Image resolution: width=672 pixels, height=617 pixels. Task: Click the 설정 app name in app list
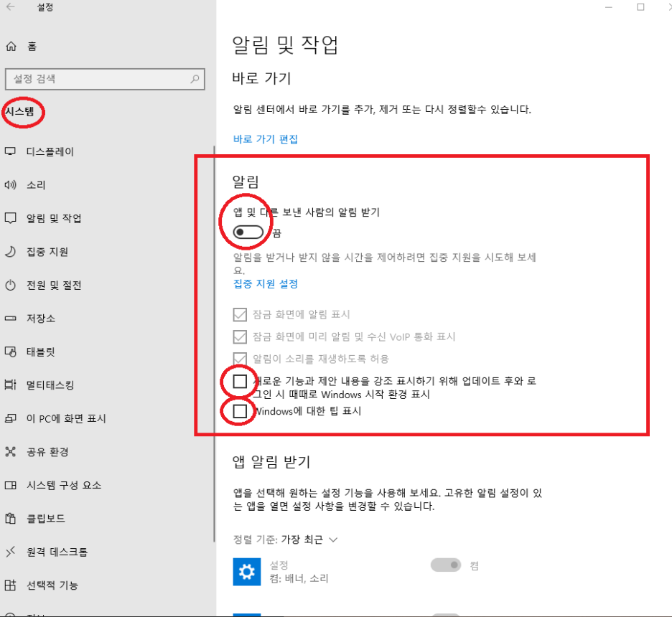pos(279,565)
